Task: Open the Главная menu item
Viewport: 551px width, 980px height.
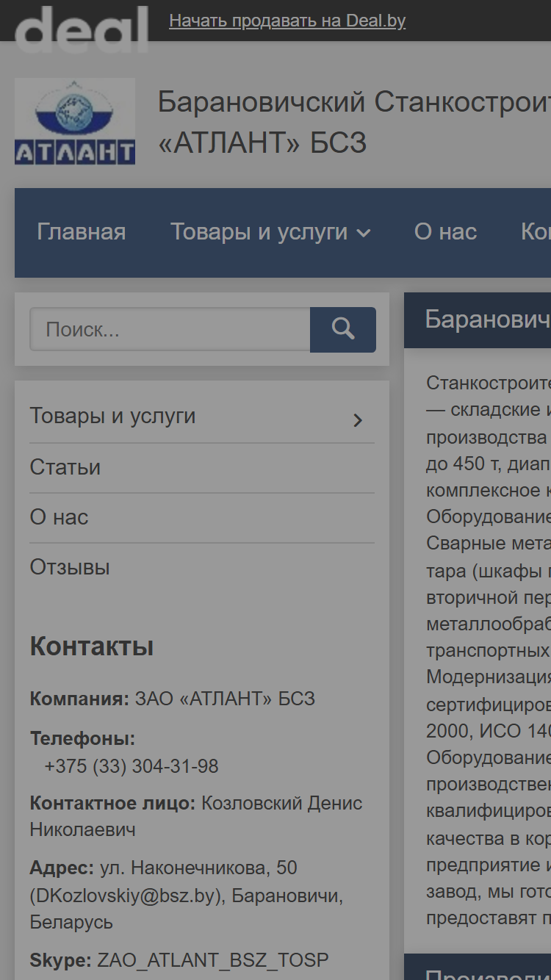Action: (x=82, y=232)
